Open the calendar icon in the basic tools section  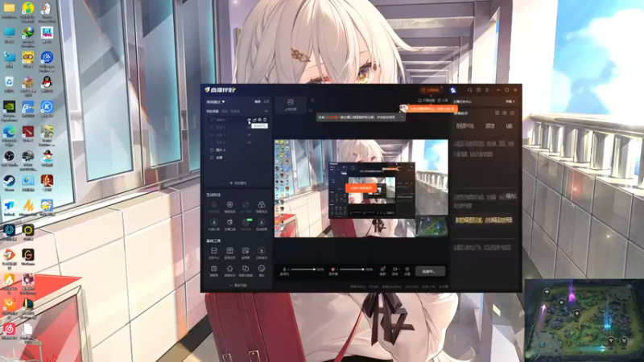pyautogui.click(x=214, y=270)
